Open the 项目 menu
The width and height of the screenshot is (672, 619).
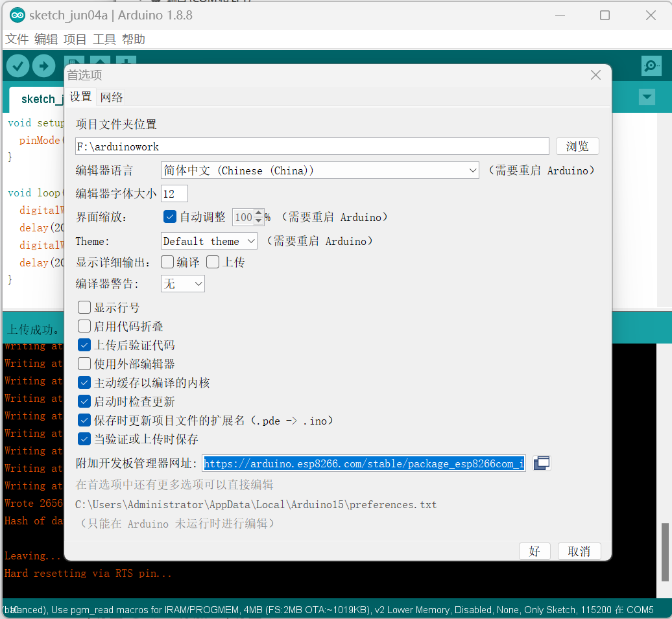pyautogui.click(x=75, y=40)
